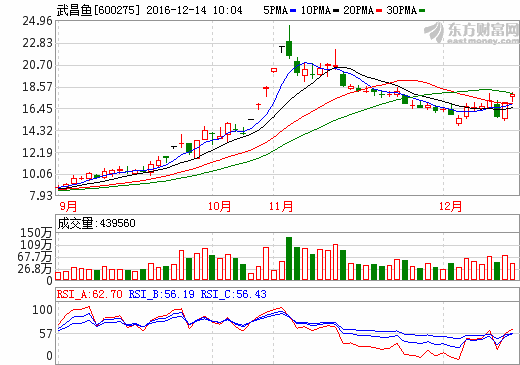This screenshot has height=365, width=520.
Task: Click the black 10PMA legend swatch
Action: coord(336,11)
